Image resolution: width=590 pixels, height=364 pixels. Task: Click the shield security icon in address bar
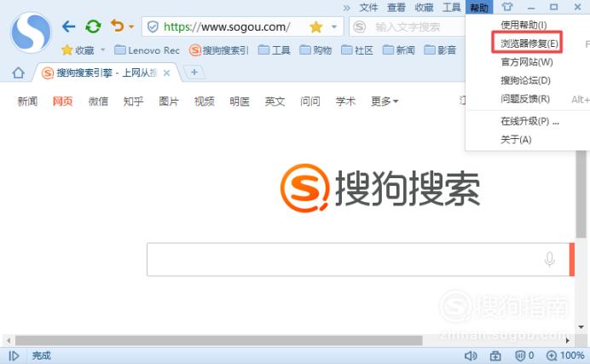point(153,26)
